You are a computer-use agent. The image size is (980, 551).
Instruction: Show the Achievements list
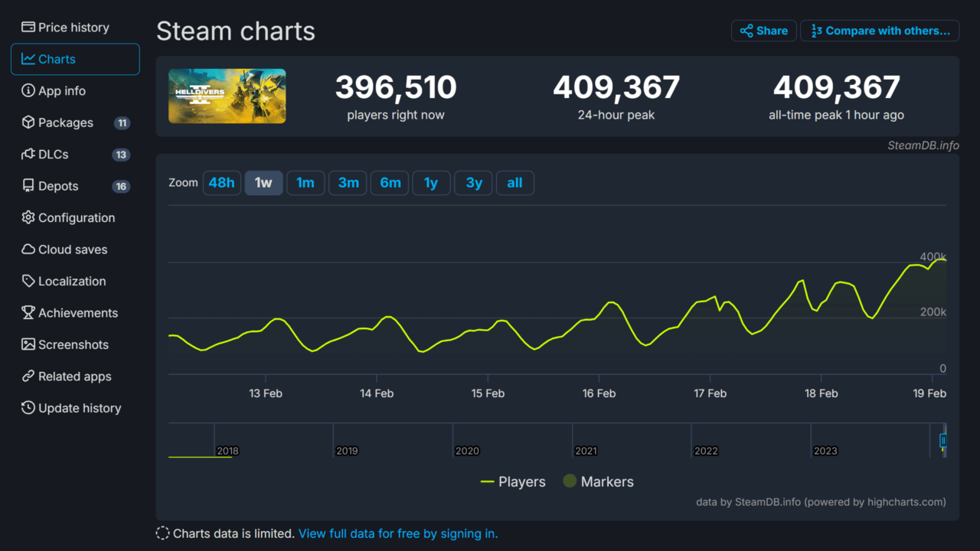point(75,313)
